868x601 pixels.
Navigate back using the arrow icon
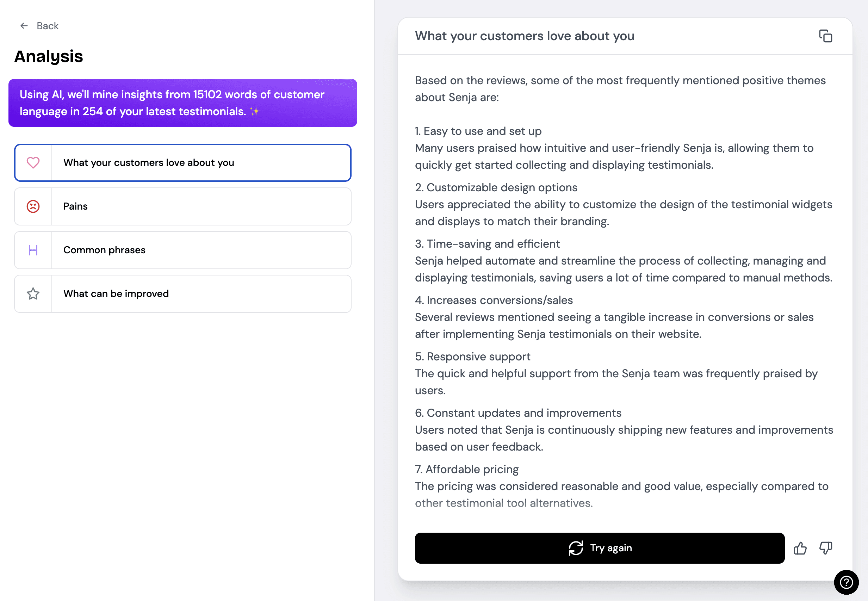click(24, 26)
